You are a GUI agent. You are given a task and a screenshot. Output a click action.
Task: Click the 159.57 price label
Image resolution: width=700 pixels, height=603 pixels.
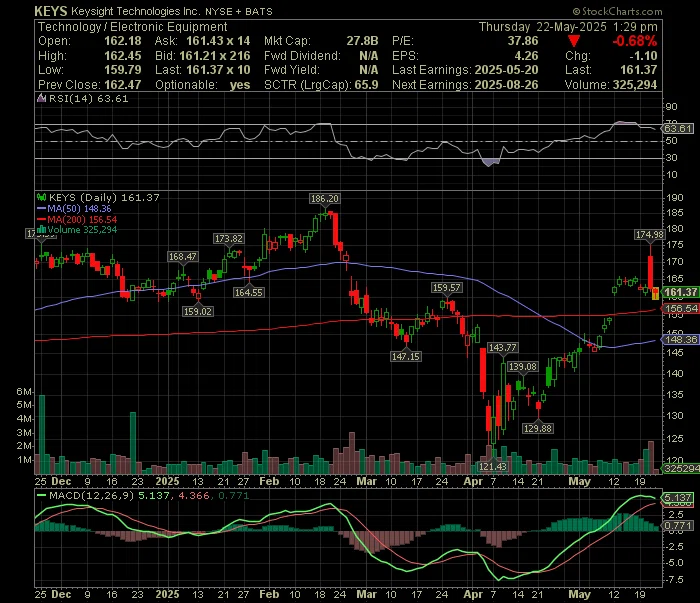447,288
